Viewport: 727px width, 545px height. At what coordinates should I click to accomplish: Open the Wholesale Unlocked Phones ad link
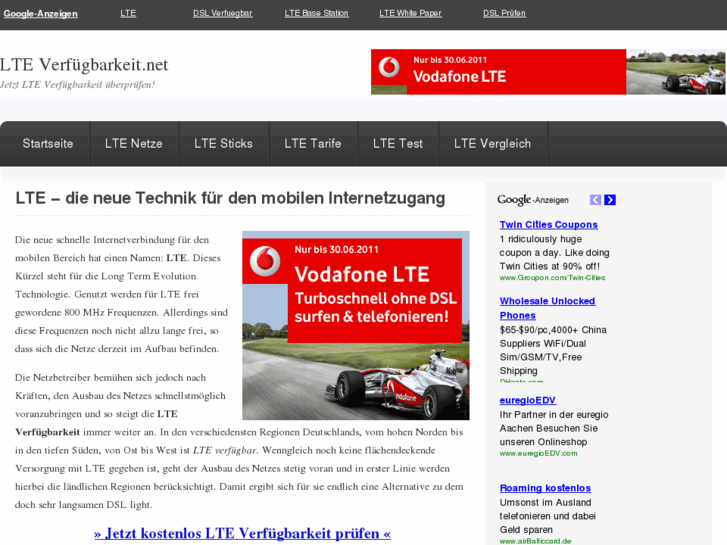coord(547,308)
